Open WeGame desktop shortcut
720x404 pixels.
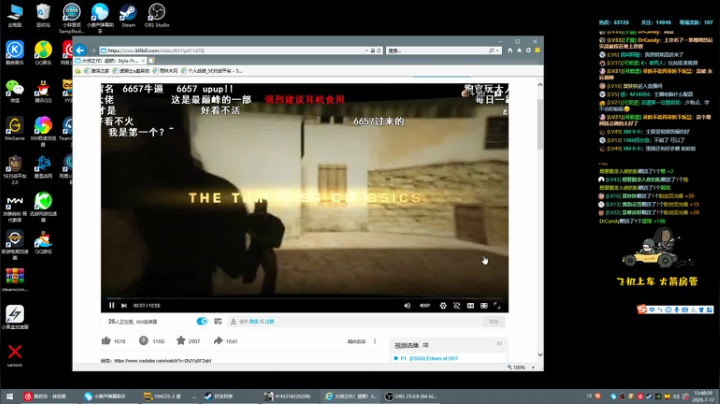tap(15, 128)
